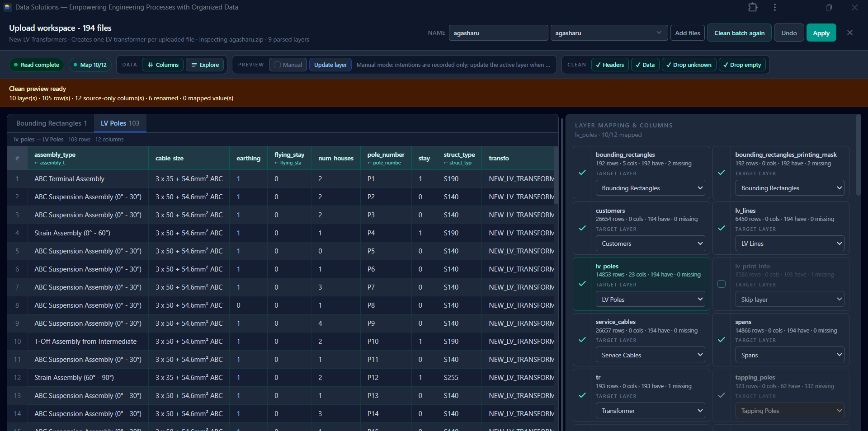Click Clean batch again button
The height and width of the screenshot is (431, 868).
(x=739, y=33)
